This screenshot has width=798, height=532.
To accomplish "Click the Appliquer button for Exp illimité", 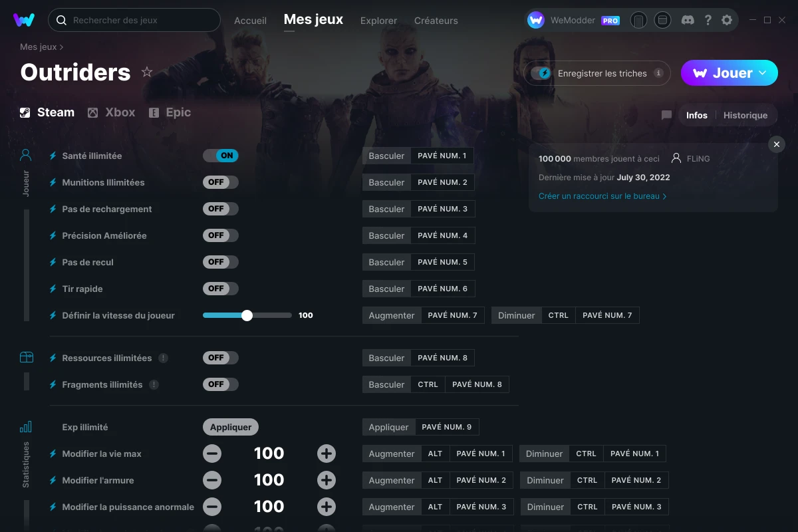I will click(x=231, y=427).
